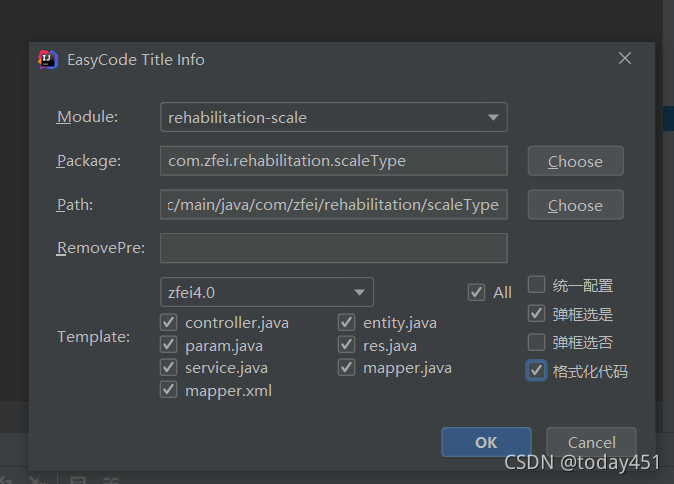Click the Path label
This screenshot has width=674, height=484.
click(x=75, y=205)
